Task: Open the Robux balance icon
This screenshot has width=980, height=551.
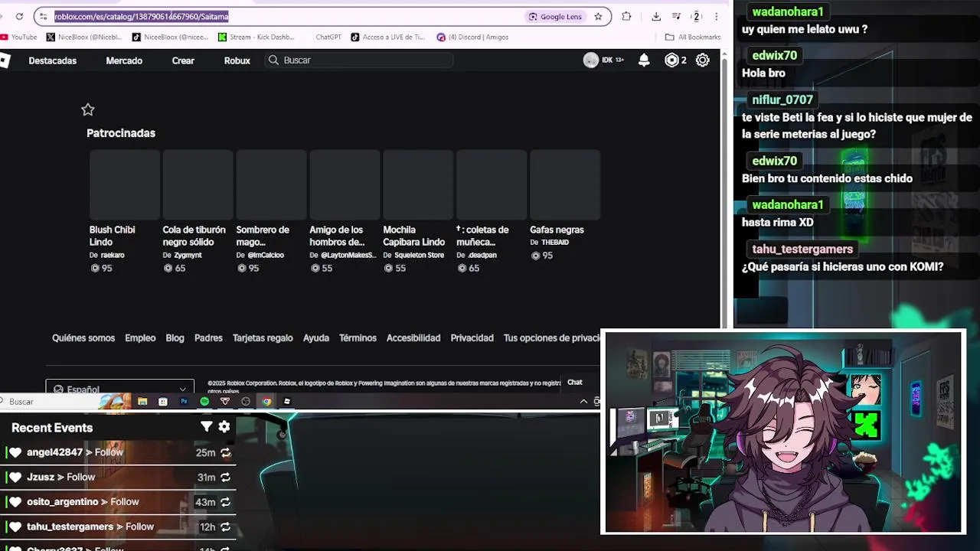Action: [x=671, y=60]
